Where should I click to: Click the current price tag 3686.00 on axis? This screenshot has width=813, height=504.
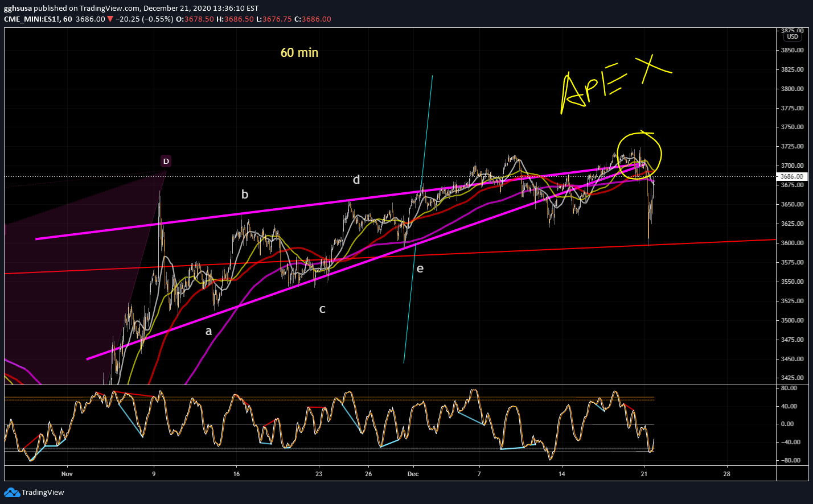click(x=793, y=176)
